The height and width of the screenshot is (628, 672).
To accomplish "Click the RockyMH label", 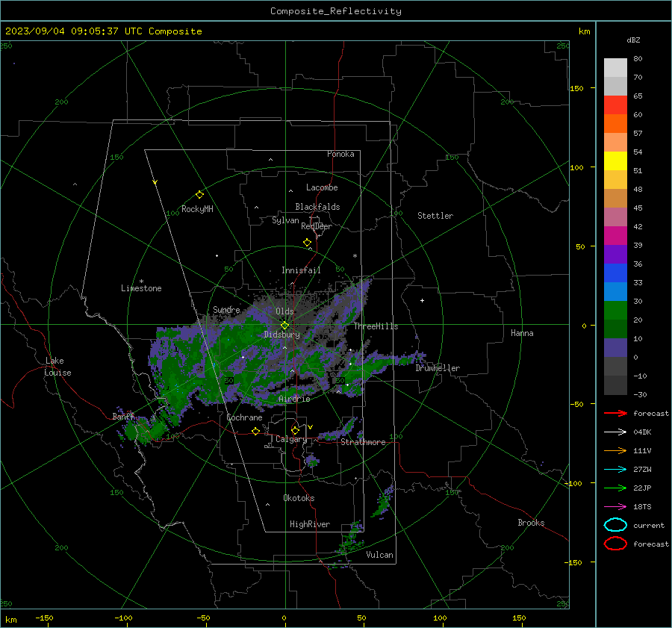I will [x=197, y=209].
